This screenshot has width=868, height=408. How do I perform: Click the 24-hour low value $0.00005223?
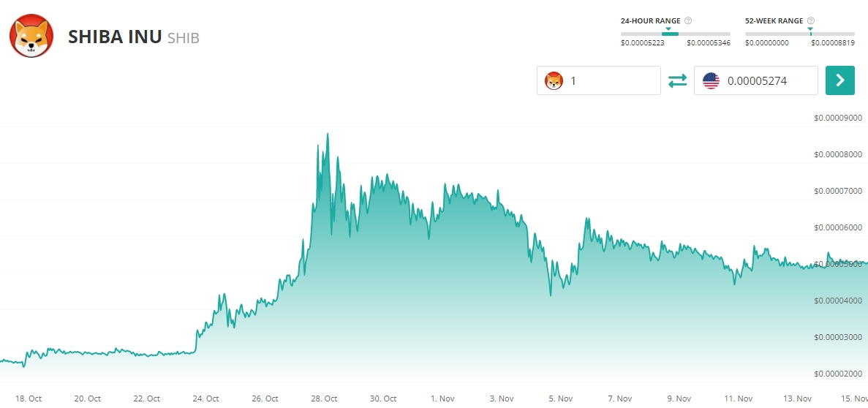coord(644,43)
